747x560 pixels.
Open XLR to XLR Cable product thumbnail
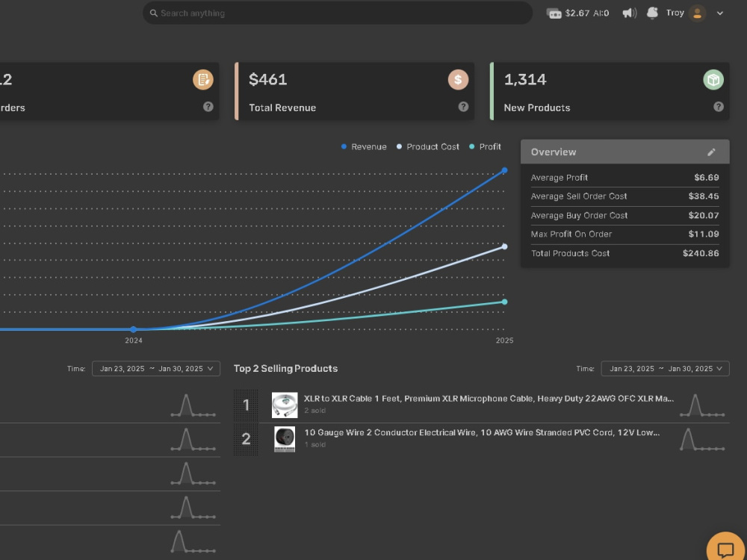285,405
